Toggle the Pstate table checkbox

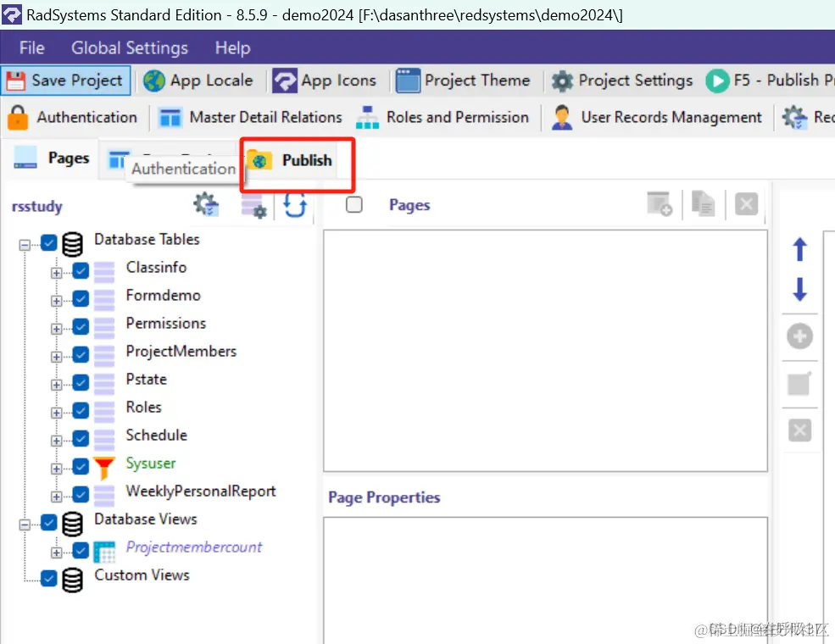[x=81, y=382]
